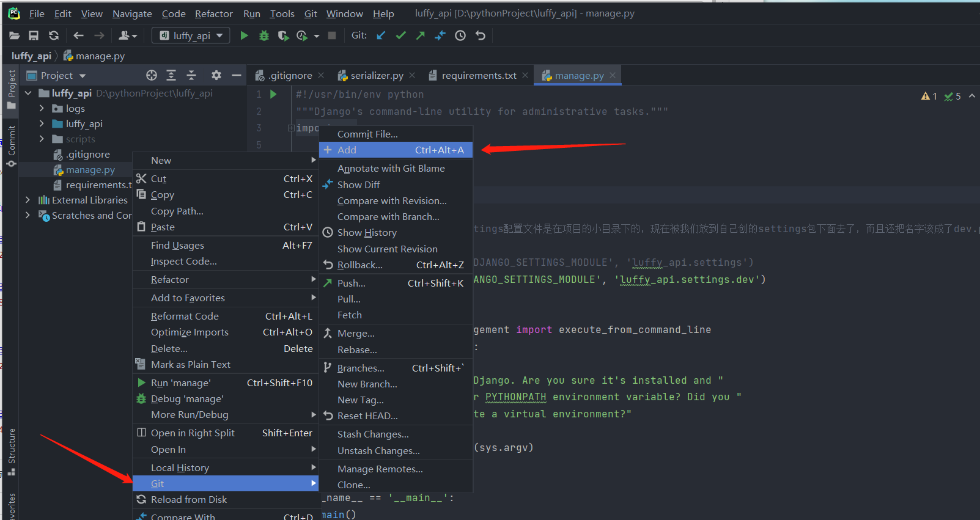Switch to the requirements.txt tab
The width and height of the screenshot is (980, 520).
[479, 75]
